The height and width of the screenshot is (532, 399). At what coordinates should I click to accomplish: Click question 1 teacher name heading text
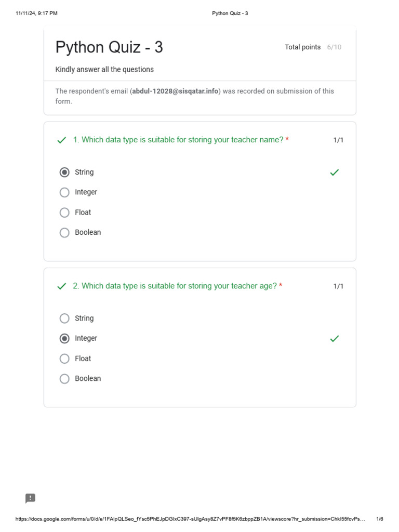click(178, 140)
